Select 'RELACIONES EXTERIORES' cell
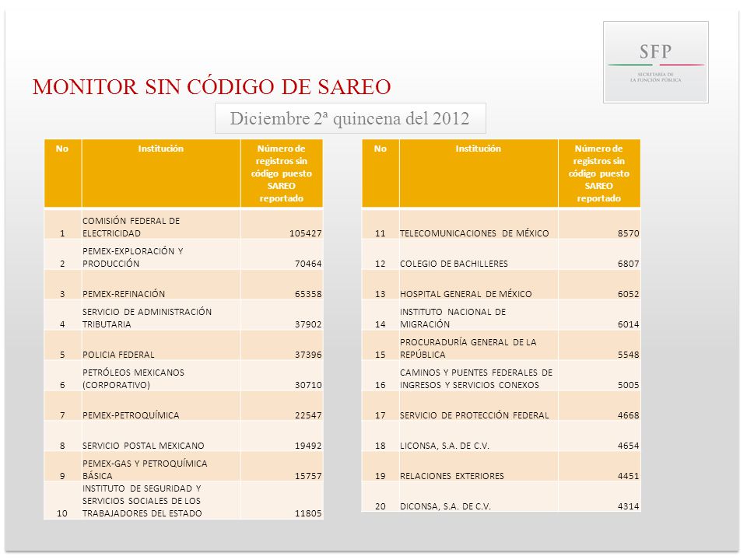 click(479, 467)
